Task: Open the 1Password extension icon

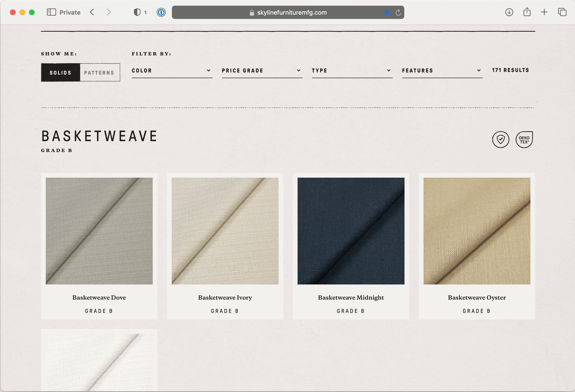Action: 161,12
